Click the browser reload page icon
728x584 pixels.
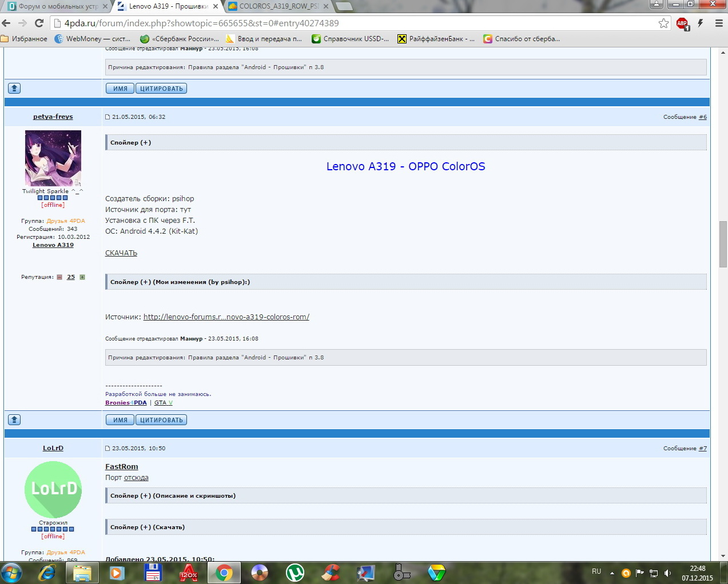(39, 23)
